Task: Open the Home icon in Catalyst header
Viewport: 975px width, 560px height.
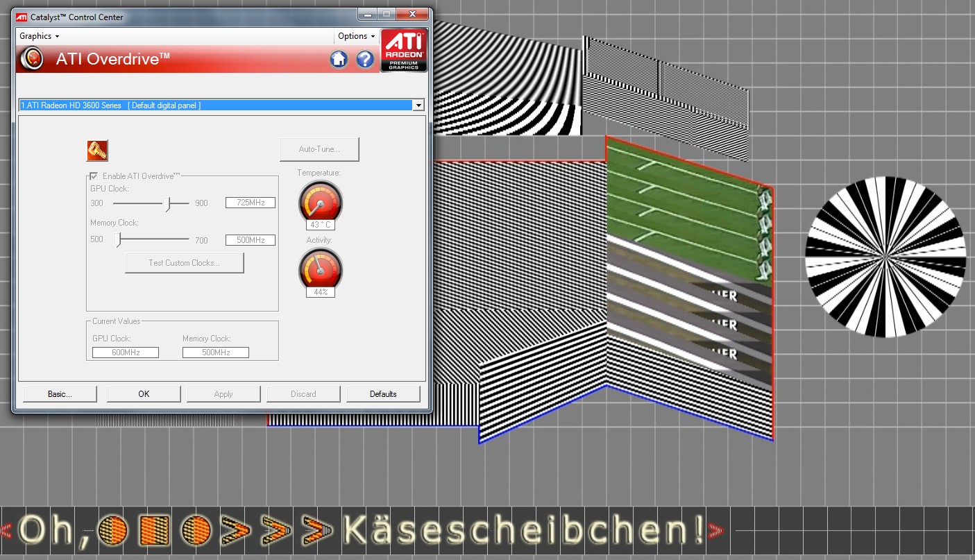Action: coord(339,60)
